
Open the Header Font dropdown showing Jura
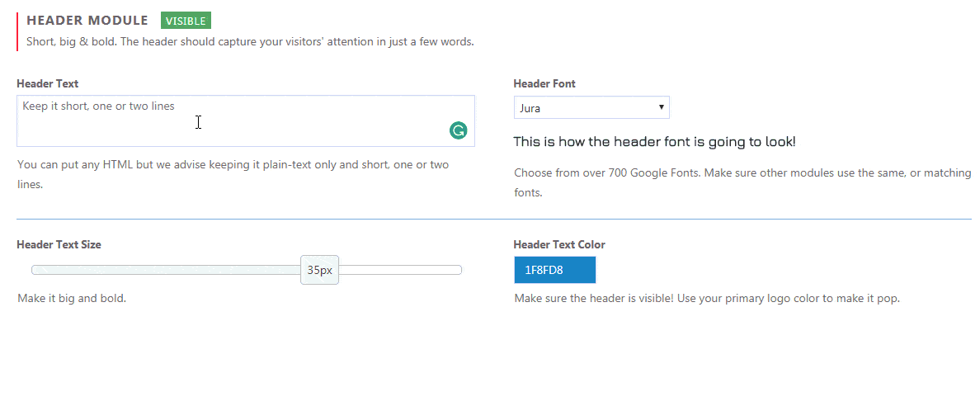591,107
